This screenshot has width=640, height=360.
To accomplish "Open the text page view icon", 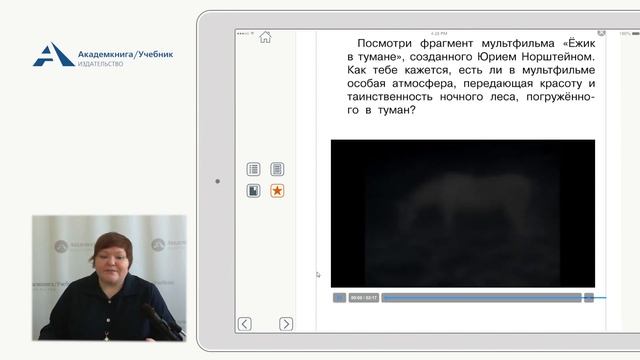I will [x=277, y=169].
